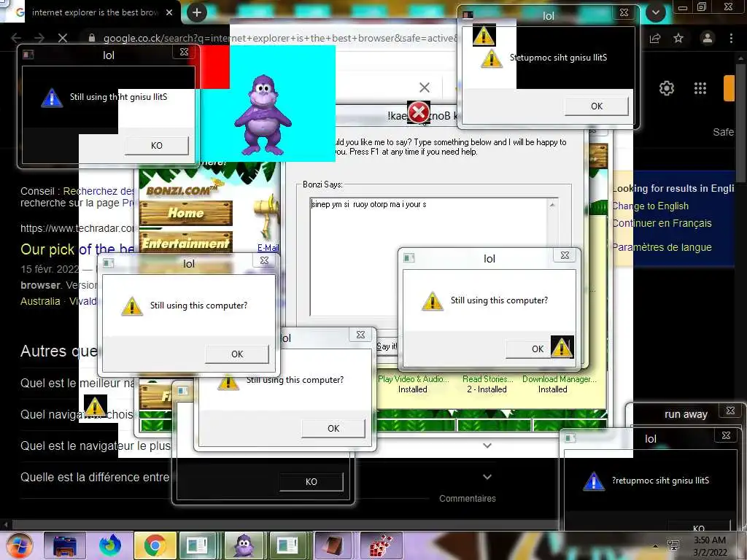747x560 pixels.
Task: Go back in Chrome with the back arrow
Action: pyautogui.click(x=16, y=38)
